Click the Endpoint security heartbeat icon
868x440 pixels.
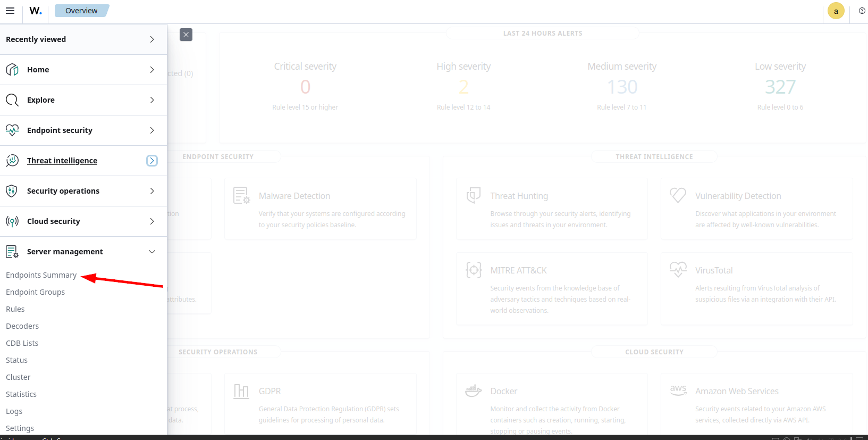point(12,130)
